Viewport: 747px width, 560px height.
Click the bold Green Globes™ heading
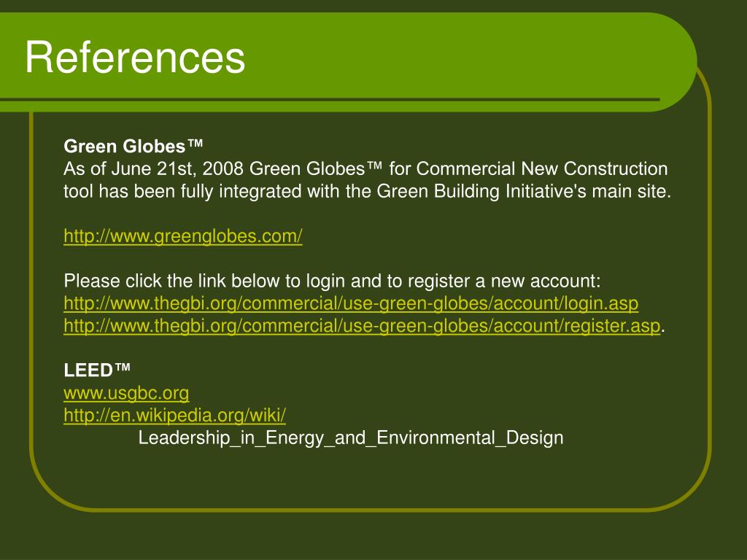133,146
